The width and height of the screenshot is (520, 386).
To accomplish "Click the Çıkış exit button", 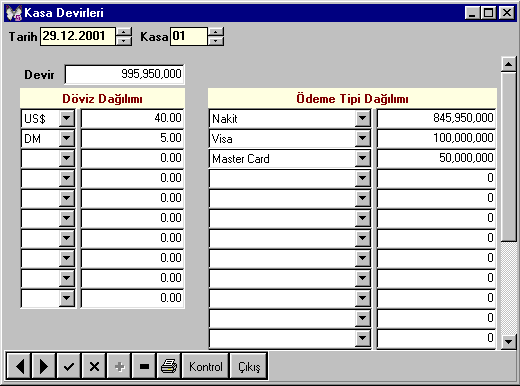I will click(249, 367).
